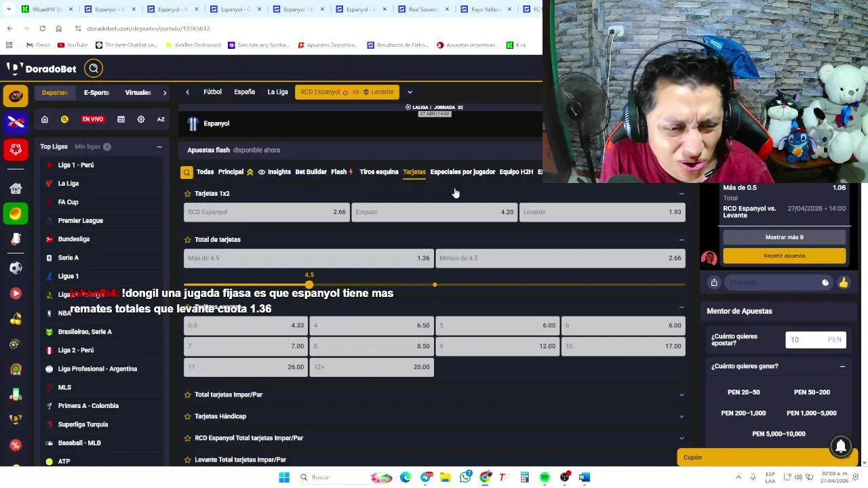The image size is (868, 488).
Task: Open Spotify from the taskbar
Action: pos(545,477)
